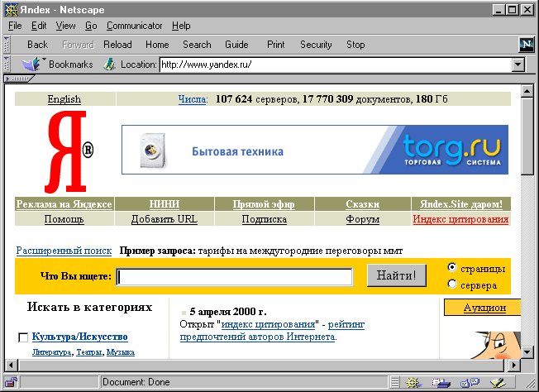The width and height of the screenshot is (539, 392).
Task: Open the Театры subcategory link
Action: tap(89, 352)
